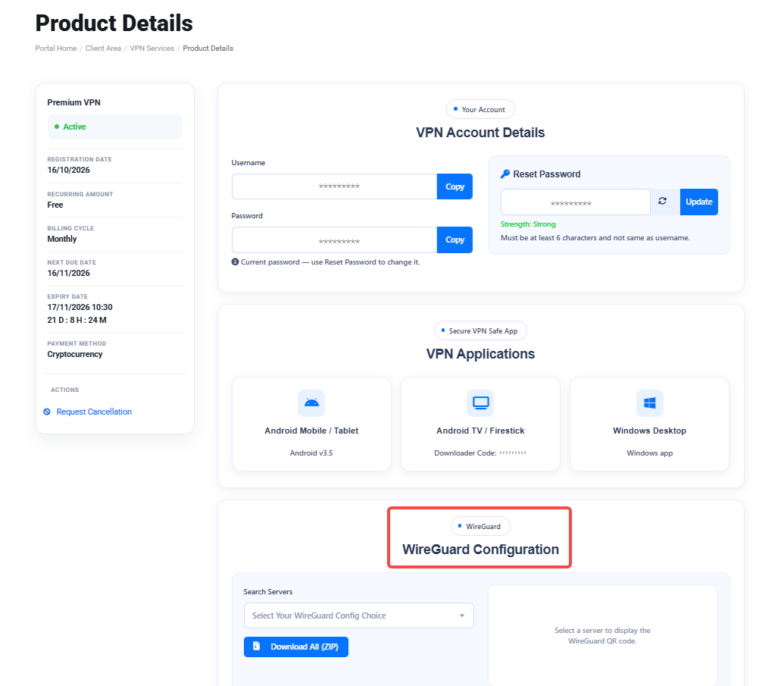Go to Portal Home breadcrumb
The height and width of the screenshot is (686, 784).
click(x=56, y=49)
